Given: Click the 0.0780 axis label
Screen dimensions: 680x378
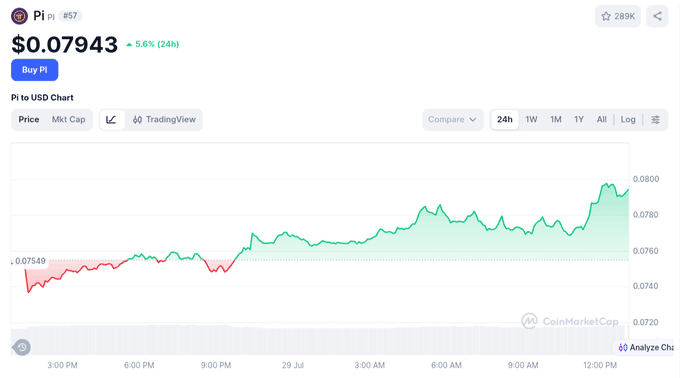Looking at the screenshot, I should point(646,215).
